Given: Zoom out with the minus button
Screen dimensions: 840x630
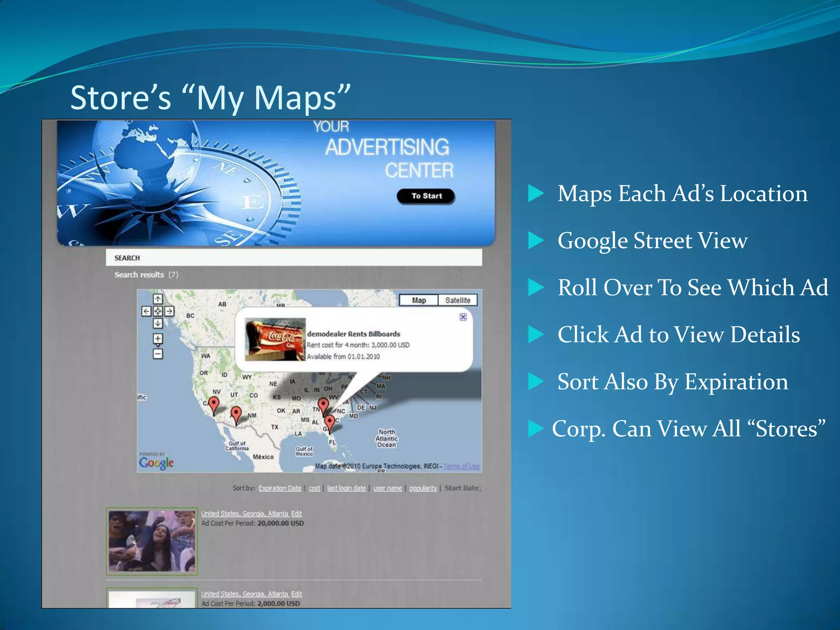Looking at the screenshot, I should click(158, 354).
